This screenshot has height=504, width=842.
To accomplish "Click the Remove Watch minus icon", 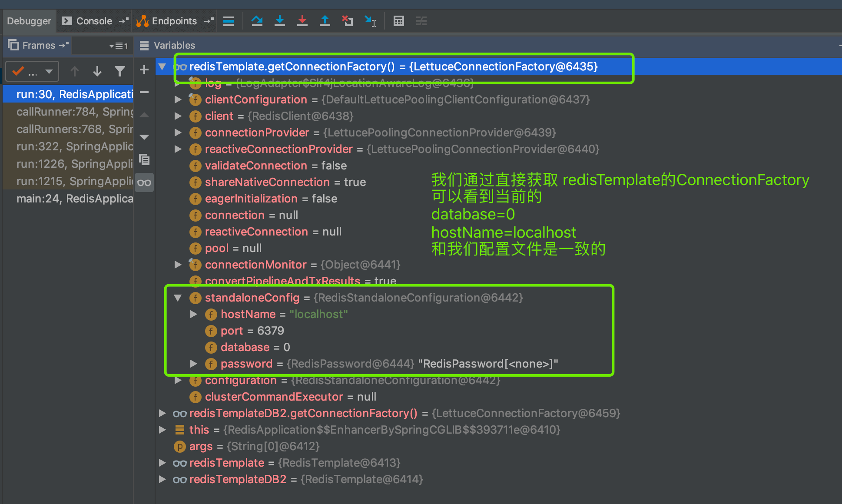I will (x=144, y=92).
